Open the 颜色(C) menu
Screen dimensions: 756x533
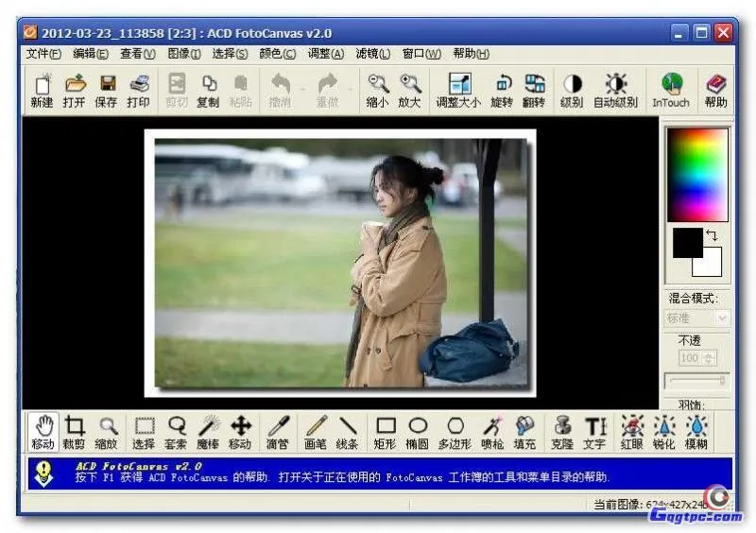278,54
